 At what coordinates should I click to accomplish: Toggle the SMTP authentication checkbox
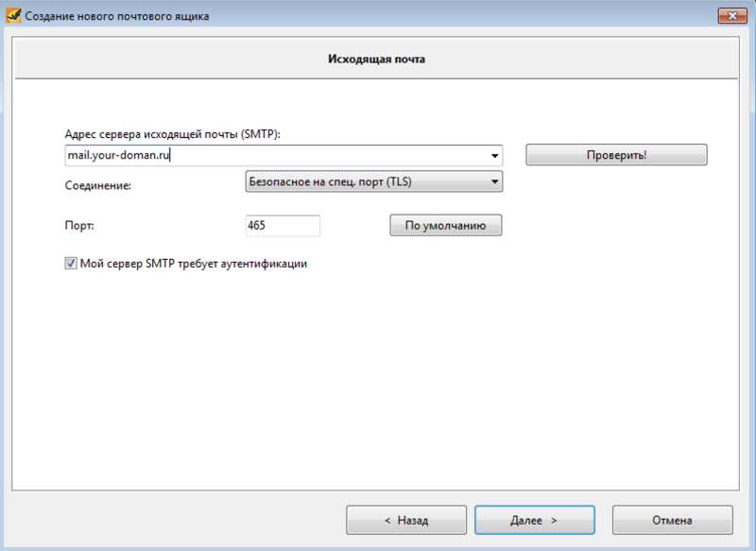(x=71, y=265)
